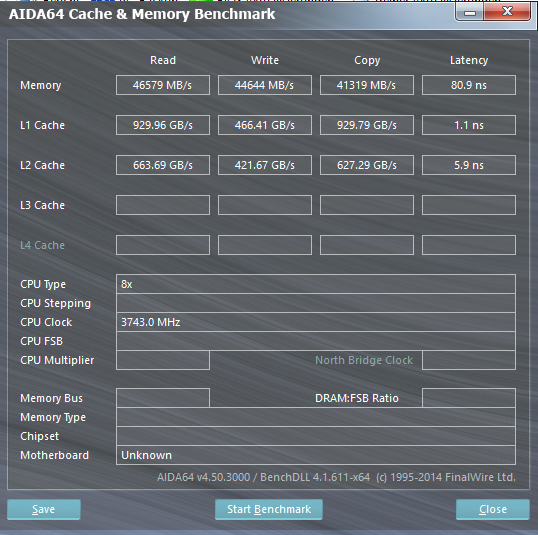Click the empty DRAM:FSB Ratio field
The width and height of the screenshot is (538, 535).
coord(469,398)
